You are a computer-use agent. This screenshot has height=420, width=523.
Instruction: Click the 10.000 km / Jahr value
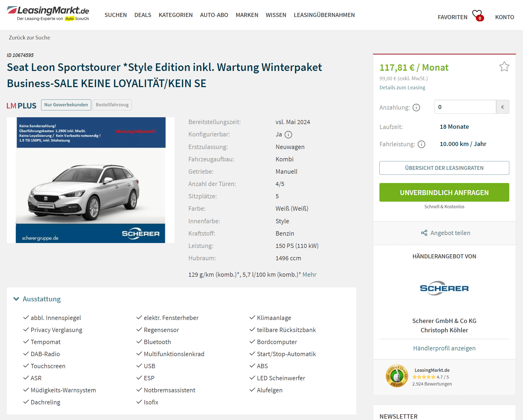click(x=463, y=144)
